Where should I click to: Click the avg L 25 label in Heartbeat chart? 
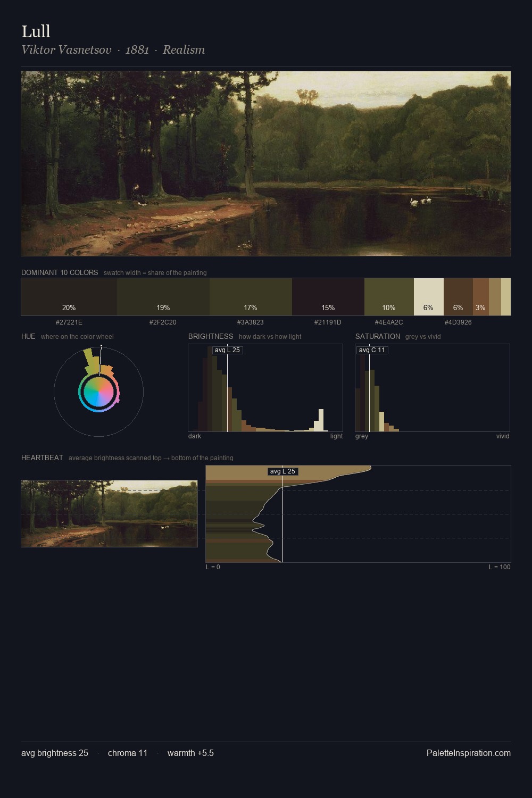(282, 471)
